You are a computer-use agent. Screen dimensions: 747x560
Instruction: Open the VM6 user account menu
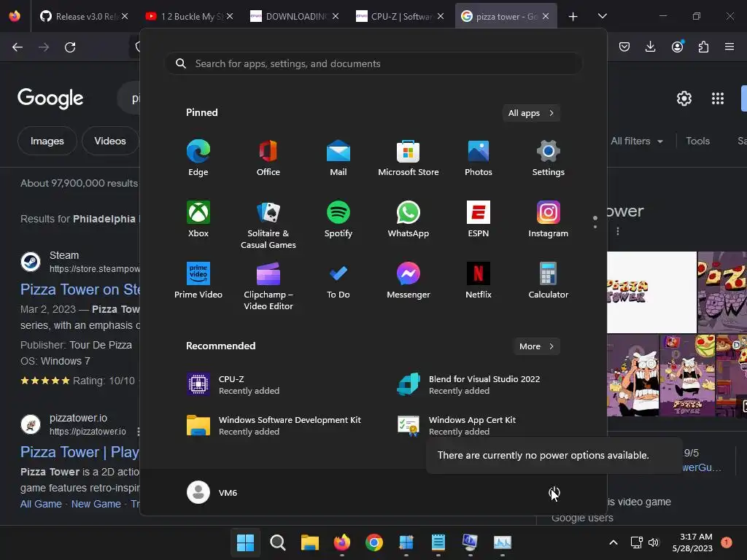pos(212,492)
